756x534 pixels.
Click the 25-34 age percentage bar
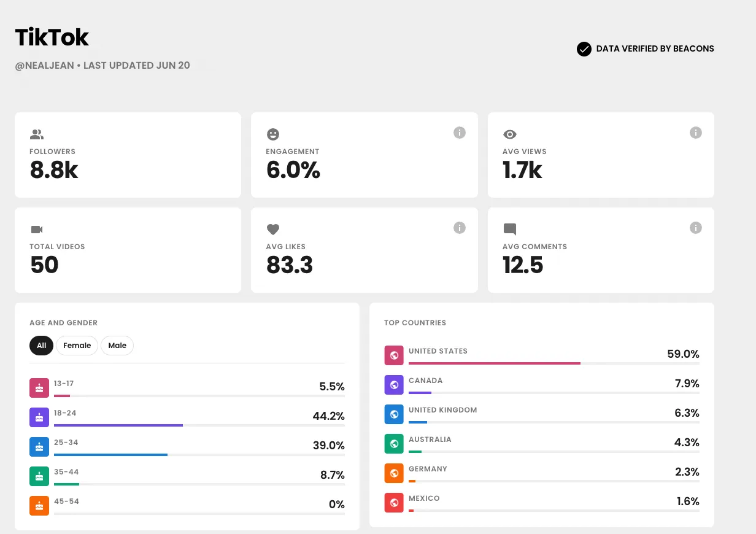[199, 455]
